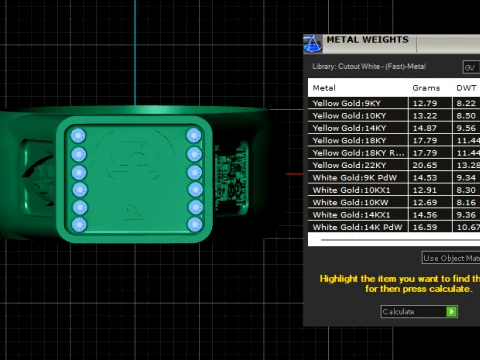This screenshot has height=360, width=480.
Task: Click the Use Object Material button
Action: [x=451, y=258]
